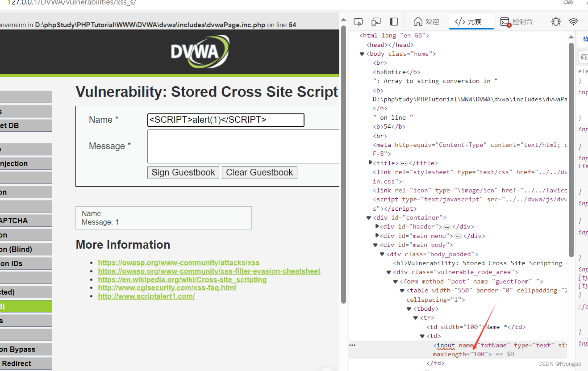
Task: Focus the Message textarea
Action: coord(243,146)
